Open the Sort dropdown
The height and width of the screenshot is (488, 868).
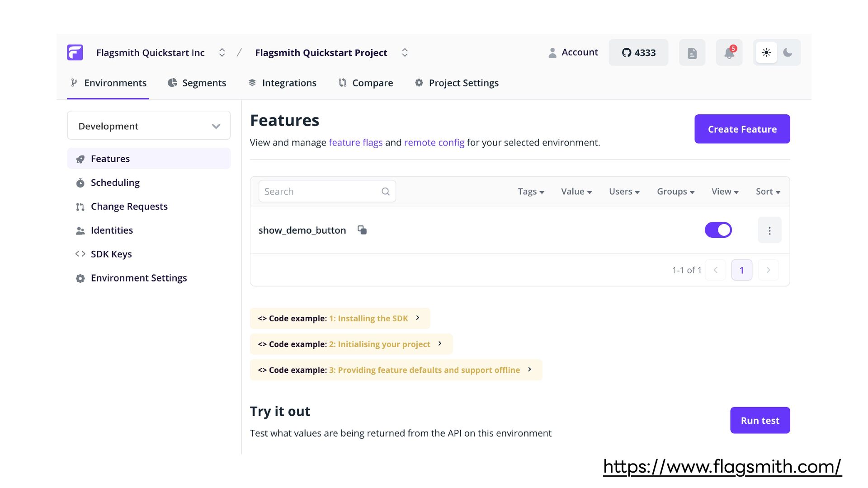768,192
